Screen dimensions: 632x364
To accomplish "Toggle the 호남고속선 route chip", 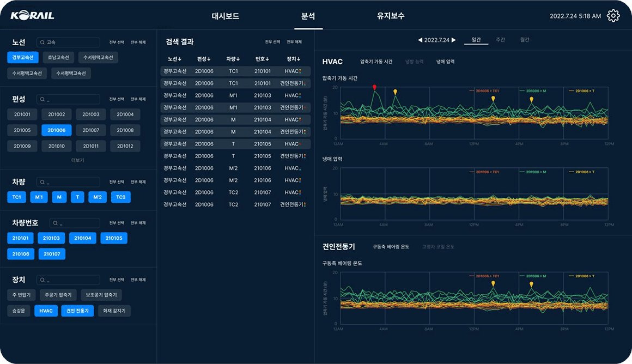I will (x=58, y=57).
